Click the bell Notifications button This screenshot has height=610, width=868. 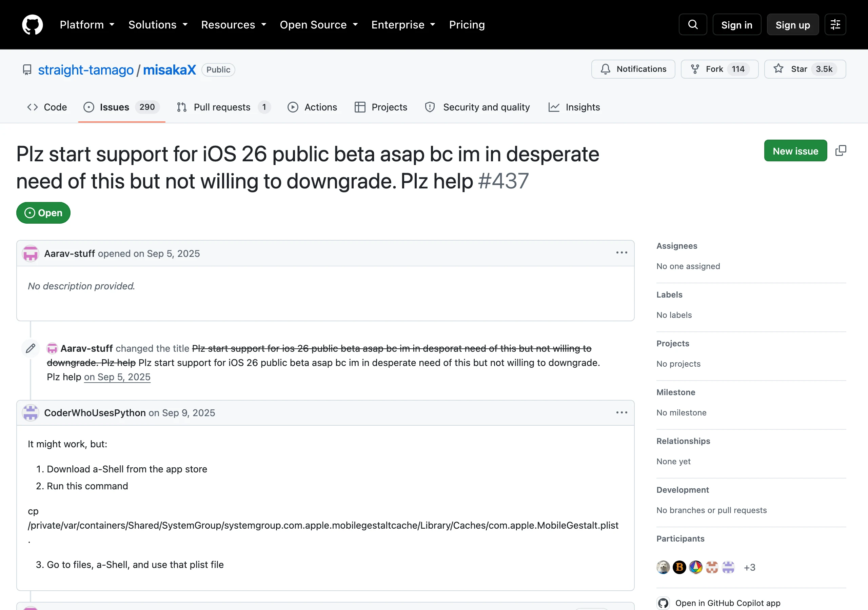[633, 69]
